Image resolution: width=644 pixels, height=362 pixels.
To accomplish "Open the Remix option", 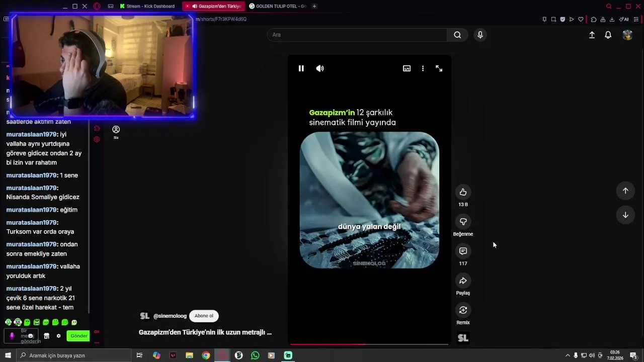I will [x=463, y=310].
